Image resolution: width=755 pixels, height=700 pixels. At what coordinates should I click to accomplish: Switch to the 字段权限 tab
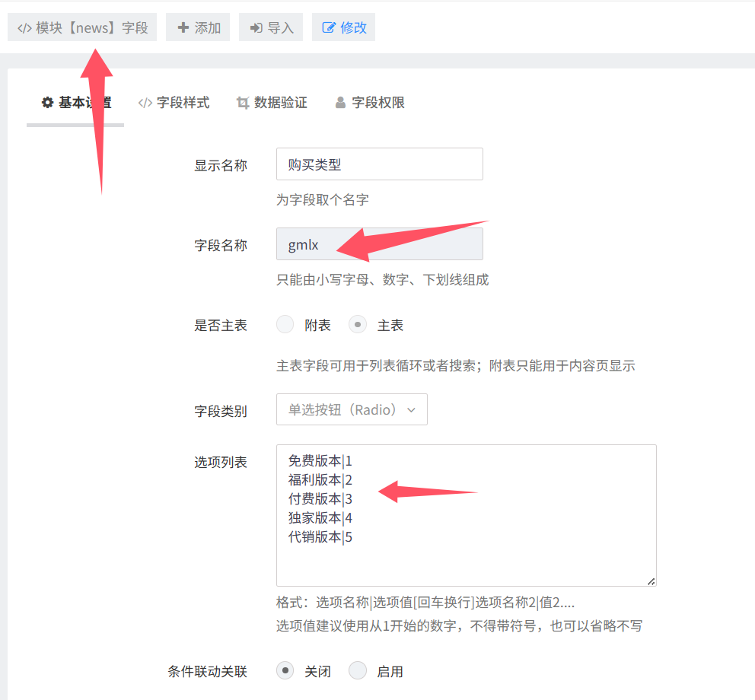point(370,103)
